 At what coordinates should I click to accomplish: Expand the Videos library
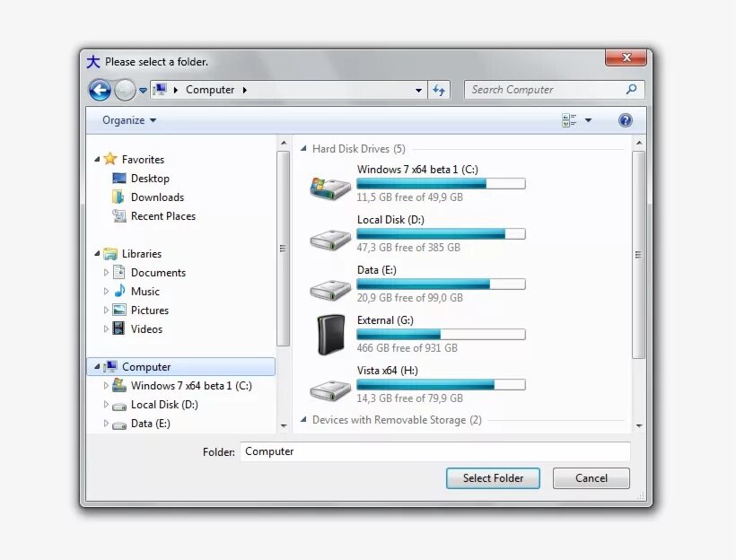[106, 328]
